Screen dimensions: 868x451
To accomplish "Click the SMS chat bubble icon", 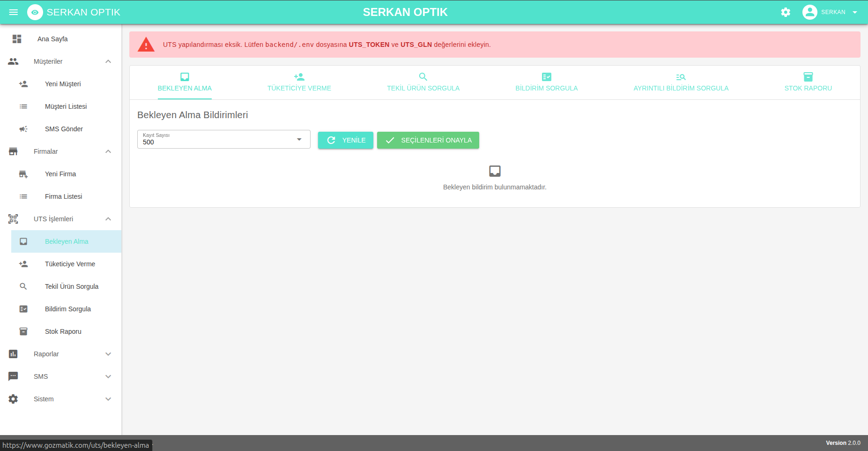I will click(x=13, y=376).
